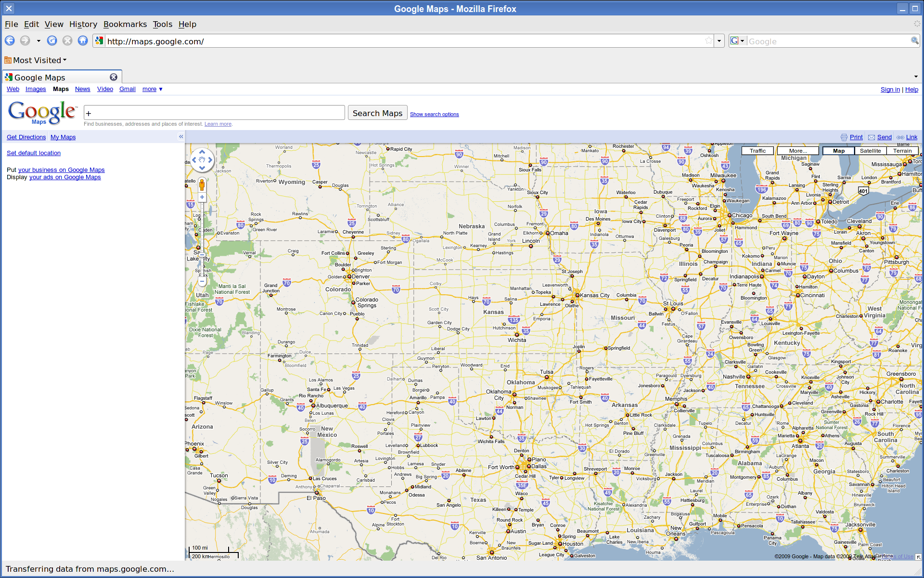The height and width of the screenshot is (578, 924).
Task: Open the File menu
Action: 11,24
